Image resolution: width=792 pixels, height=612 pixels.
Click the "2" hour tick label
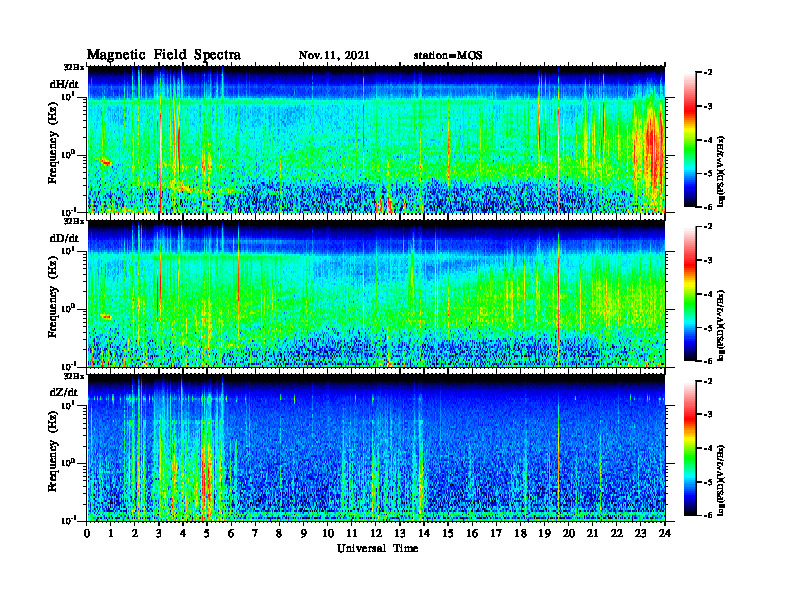pos(135,534)
